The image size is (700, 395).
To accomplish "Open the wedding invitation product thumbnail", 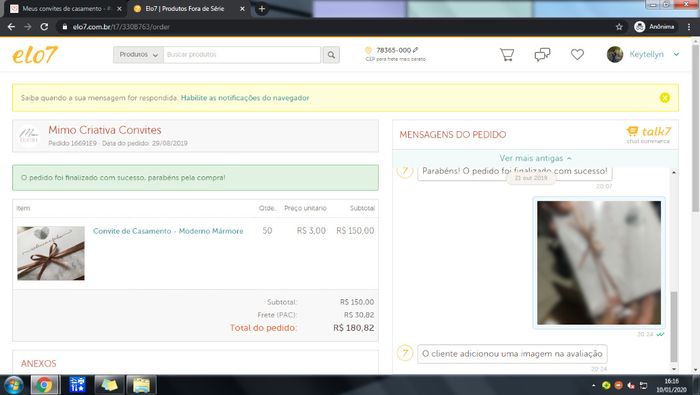I will pos(51,253).
